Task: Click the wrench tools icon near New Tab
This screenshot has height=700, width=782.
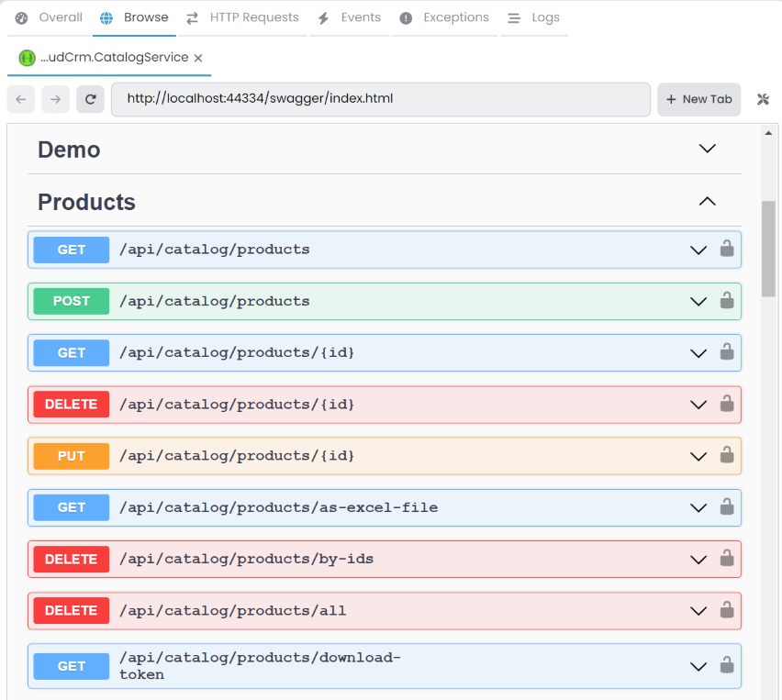Action: coord(763,99)
